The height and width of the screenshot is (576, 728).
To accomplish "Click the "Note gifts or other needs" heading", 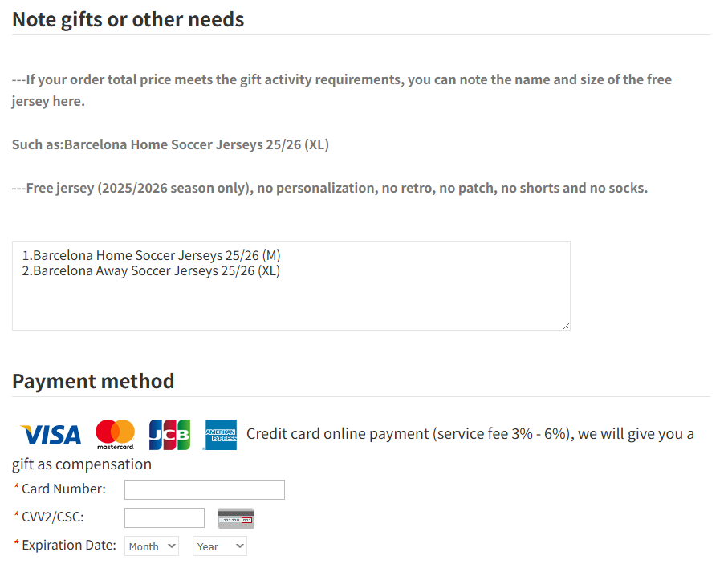I will pyautogui.click(x=128, y=19).
